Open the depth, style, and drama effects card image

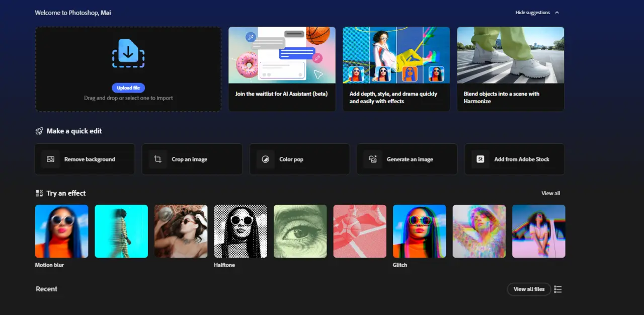(396, 55)
